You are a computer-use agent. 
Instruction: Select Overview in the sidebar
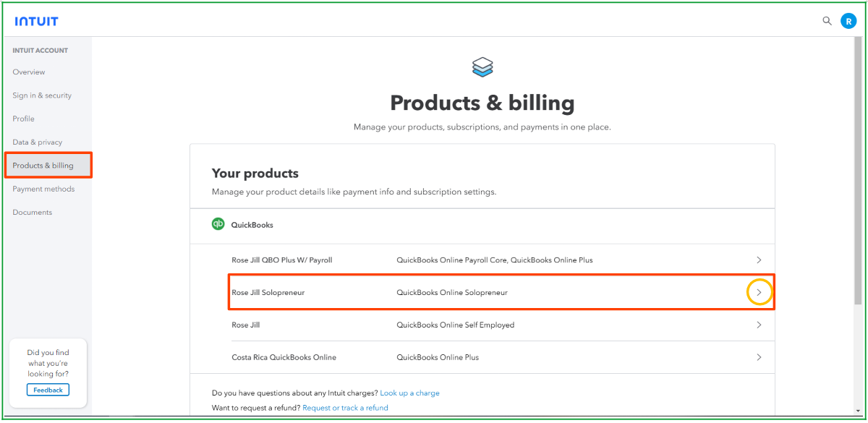click(29, 72)
